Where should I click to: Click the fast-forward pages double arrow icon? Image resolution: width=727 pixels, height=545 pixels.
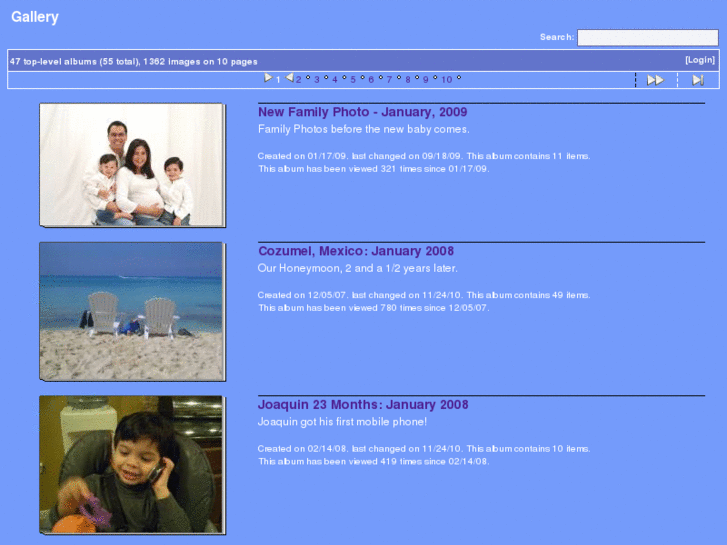click(x=655, y=80)
